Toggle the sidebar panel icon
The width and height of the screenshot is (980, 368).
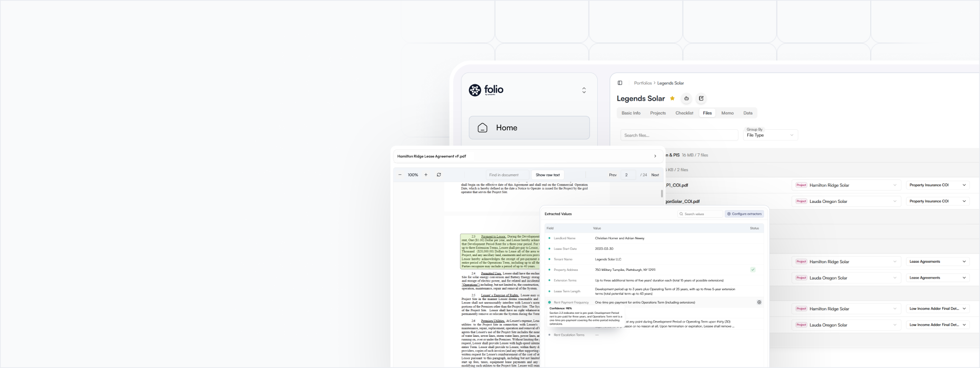click(x=620, y=83)
